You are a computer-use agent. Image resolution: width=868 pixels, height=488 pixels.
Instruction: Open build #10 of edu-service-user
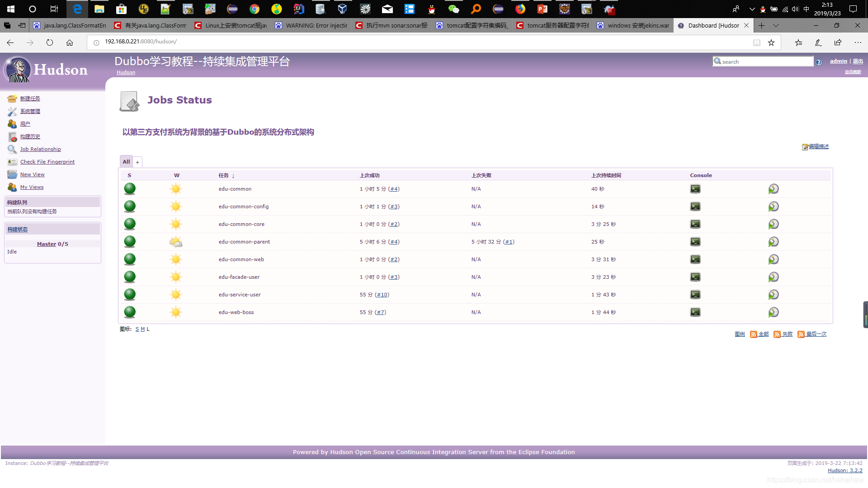coord(382,295)
